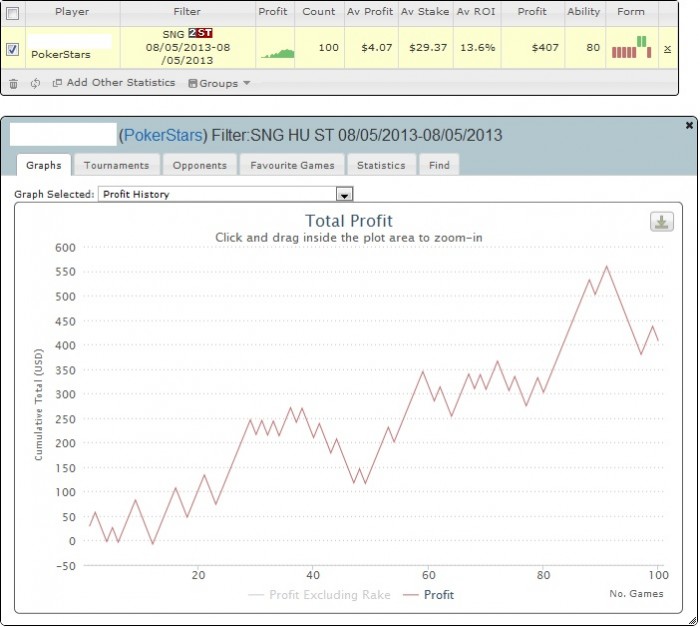The image size is (700, 627).
Task: Click Add Other Statistics link
Action: (x=121, y=83)
